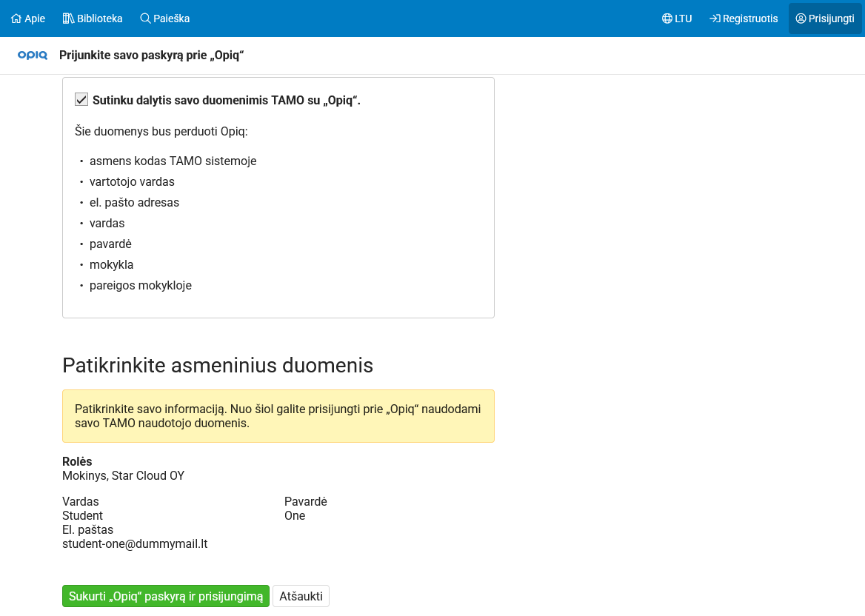This screenshot has height=616, width=865.
Task: Click the user avatar icon in Prisijungti
Action: (x=801, y=19)
